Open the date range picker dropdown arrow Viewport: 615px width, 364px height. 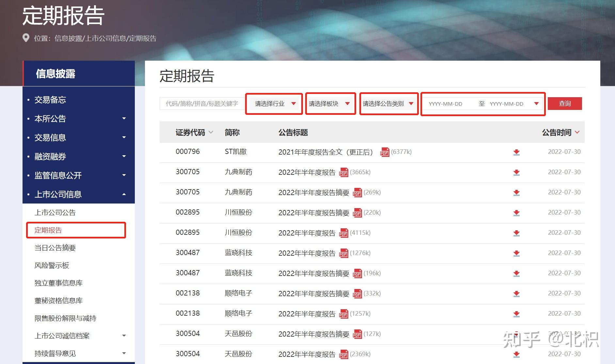tap(536, 104)
